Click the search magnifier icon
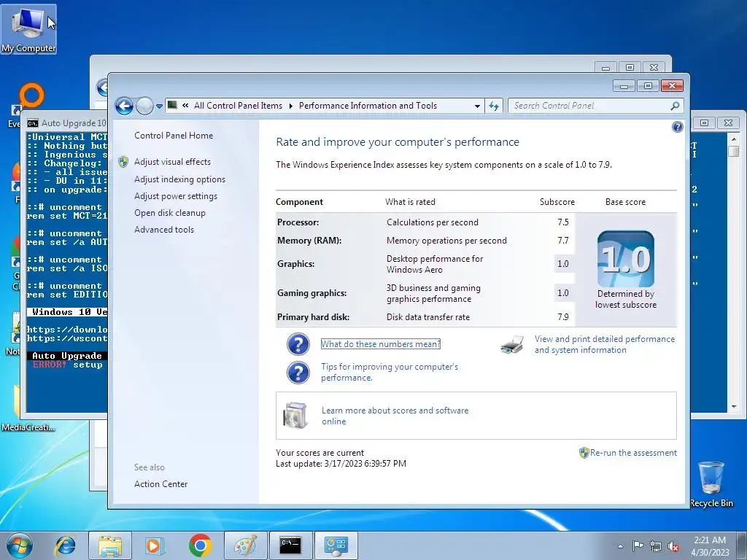The height and width of the screenshot is (560, 747). pos(675,106)
